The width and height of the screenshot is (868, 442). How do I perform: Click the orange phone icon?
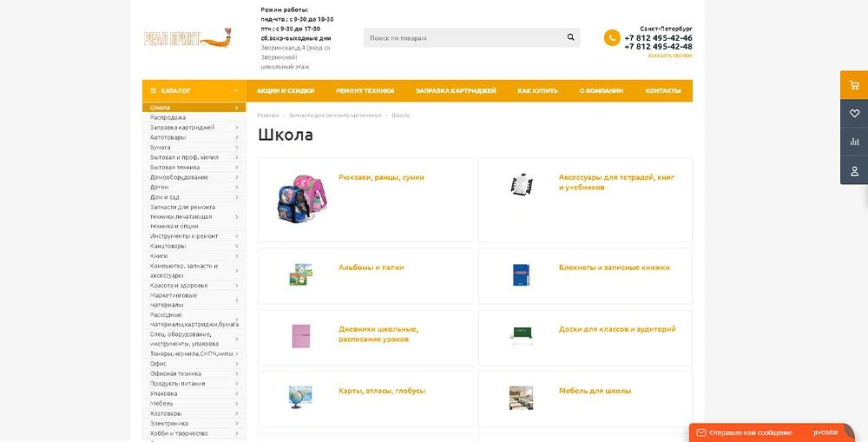[x=612, y=37]
